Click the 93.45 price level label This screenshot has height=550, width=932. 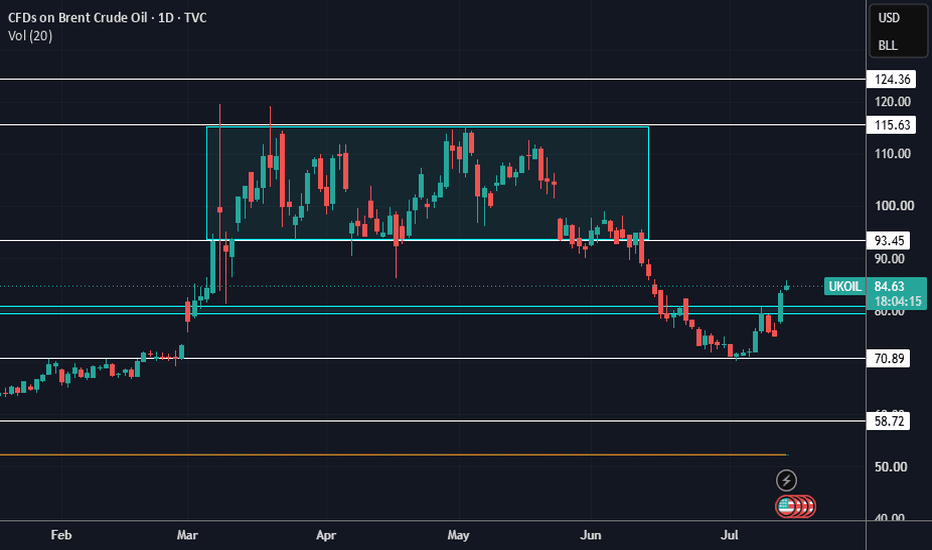(889, 241)
